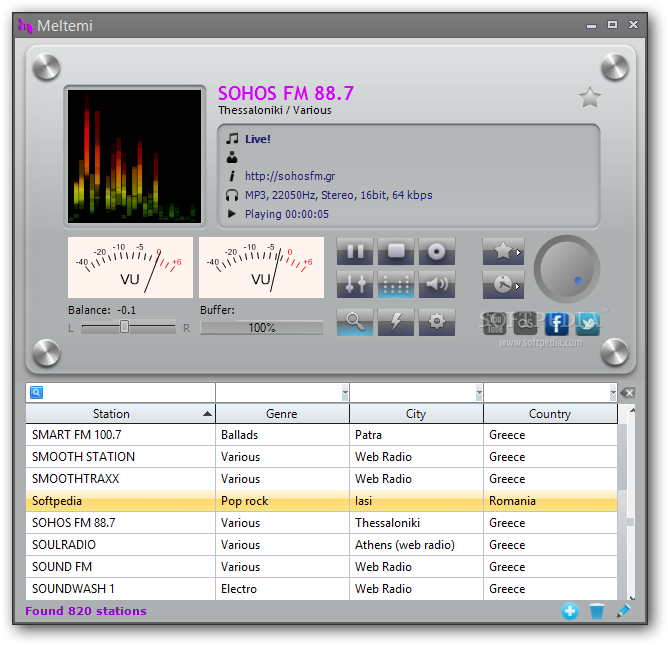Delete station with the trash icon
Screen dimensions: 668x645
tap(596, 611)
